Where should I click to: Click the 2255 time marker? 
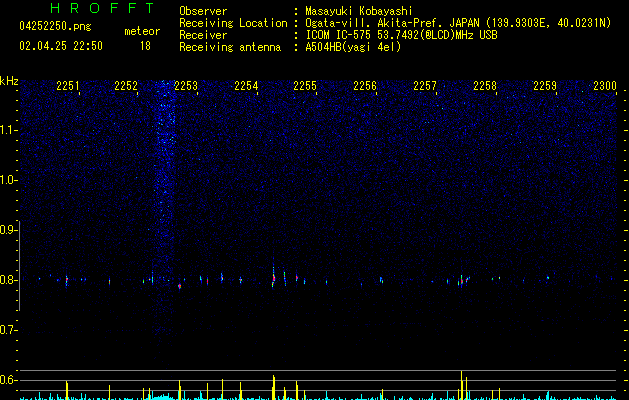[x=305, y=86]
